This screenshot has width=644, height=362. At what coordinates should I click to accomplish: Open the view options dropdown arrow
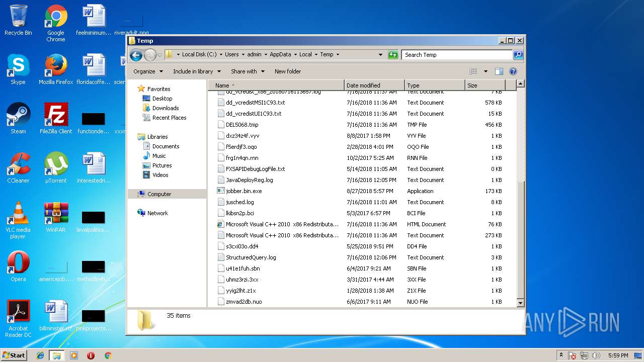(486, 71)
